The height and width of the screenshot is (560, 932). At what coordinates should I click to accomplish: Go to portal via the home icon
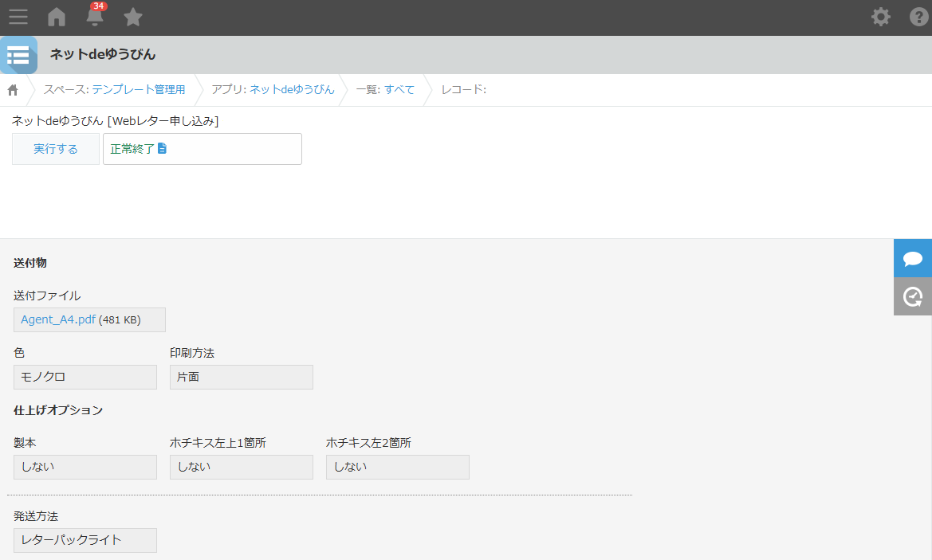pyautogui.click(x=56, y=17)
